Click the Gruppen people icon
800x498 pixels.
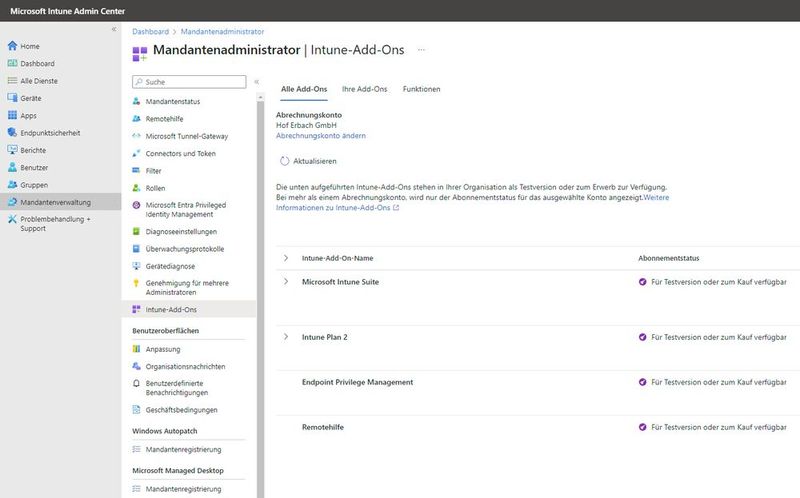point(12,185)
